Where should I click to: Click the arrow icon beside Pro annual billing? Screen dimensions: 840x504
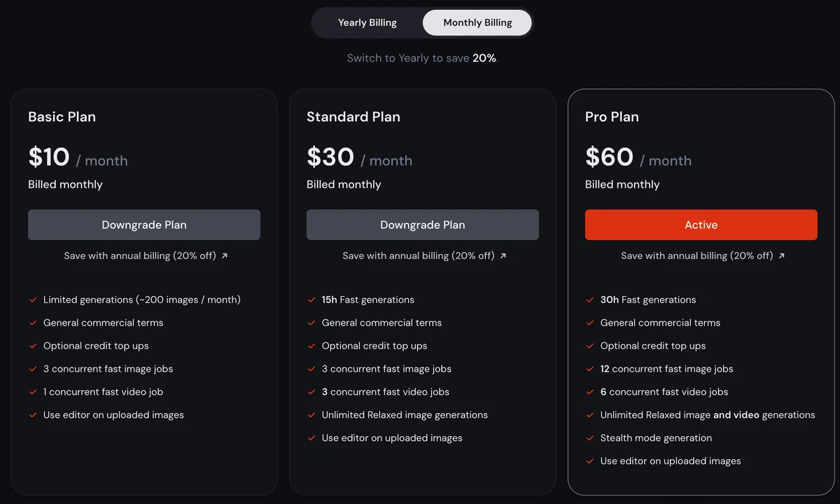point(782,256)
